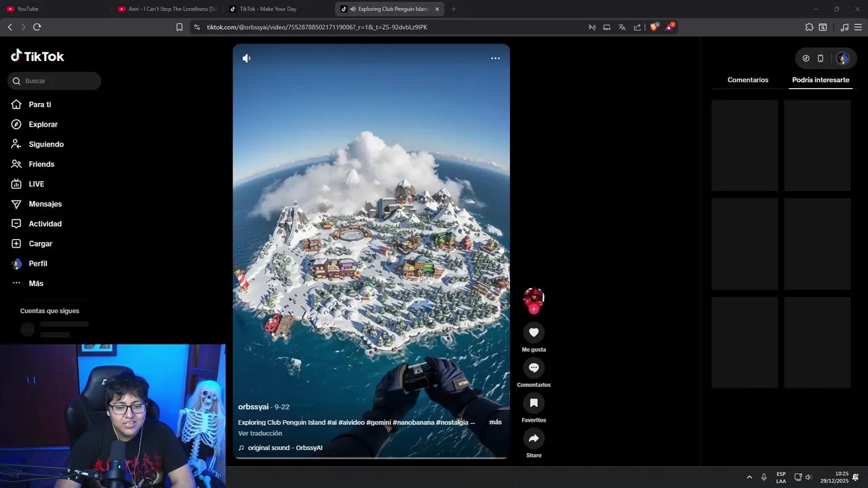Click the translate page icon
Image resolution: width=868 pixels, height=488 pixels.
(x=622, y=27)
